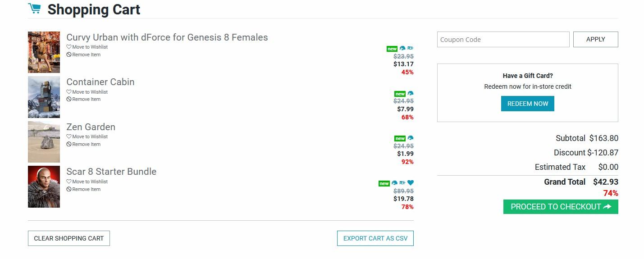Click the green new badge for Zen Garden
This screenshot has width=644, height=259.
pyautogui.click(x=400, y=138)
